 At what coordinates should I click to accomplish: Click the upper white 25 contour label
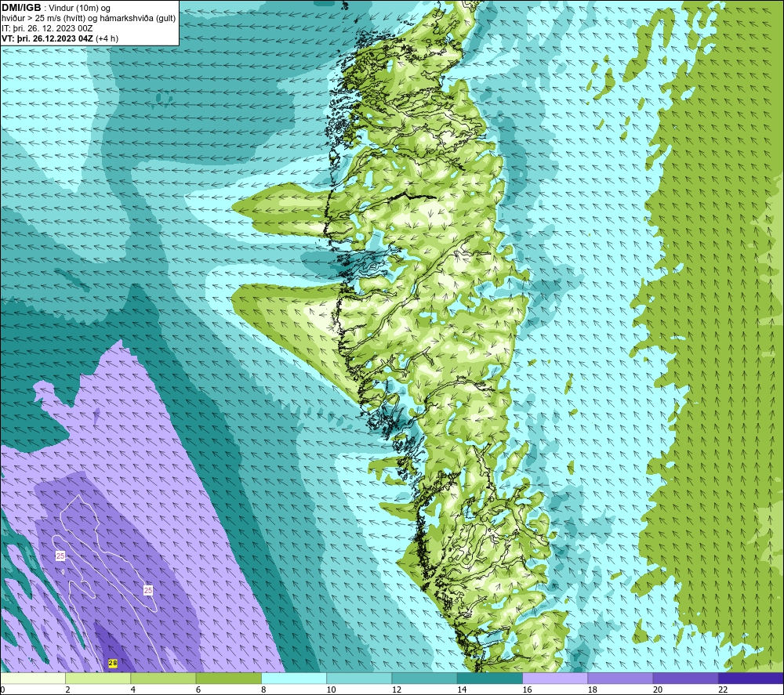coord(60,556)
